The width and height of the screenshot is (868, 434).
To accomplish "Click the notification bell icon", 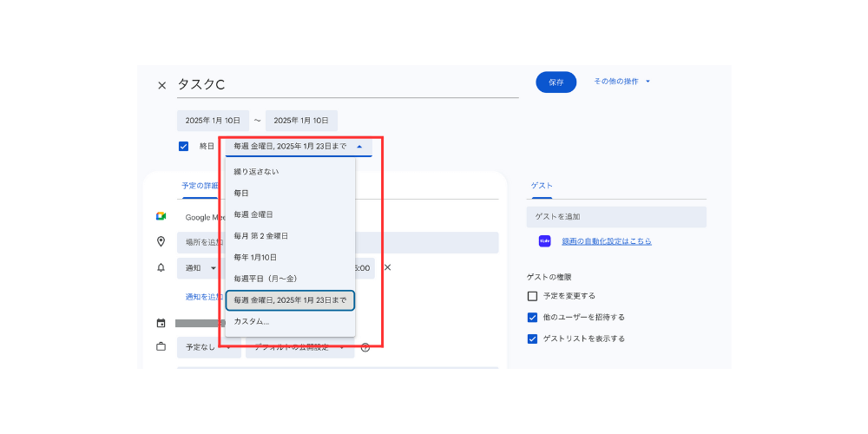I will pos(161,268).
